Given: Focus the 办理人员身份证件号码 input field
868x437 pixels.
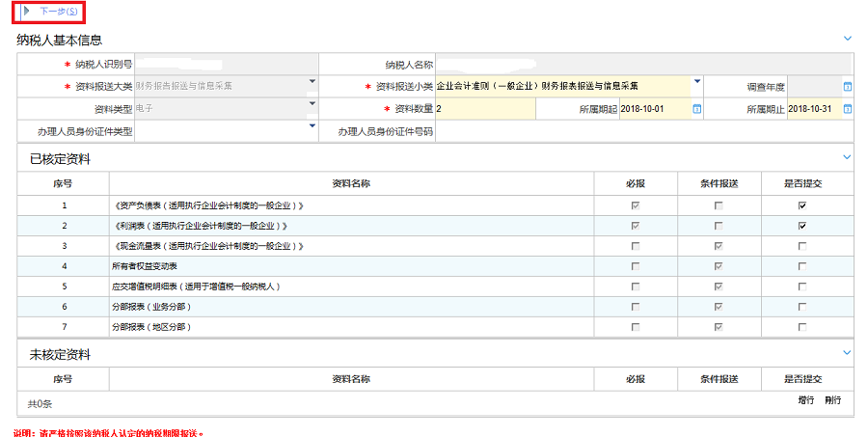Looking at the screenshot, I should pyautogui.click(x=642, y=131).
